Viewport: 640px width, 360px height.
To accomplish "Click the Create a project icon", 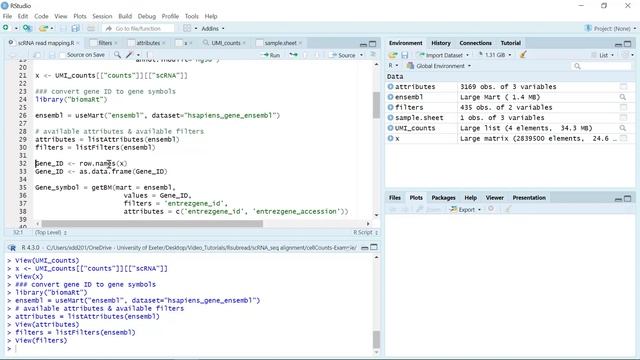I will [27, 28].
